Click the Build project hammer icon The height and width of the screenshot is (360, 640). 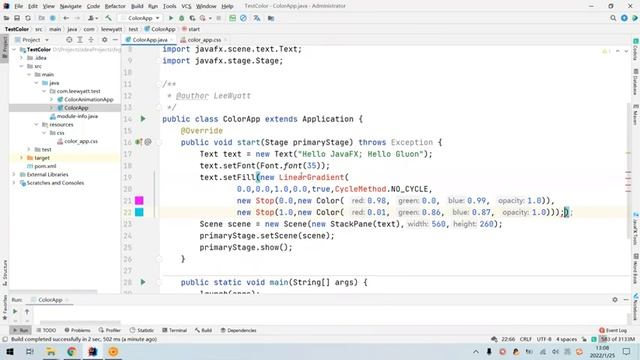pos(108,18)
